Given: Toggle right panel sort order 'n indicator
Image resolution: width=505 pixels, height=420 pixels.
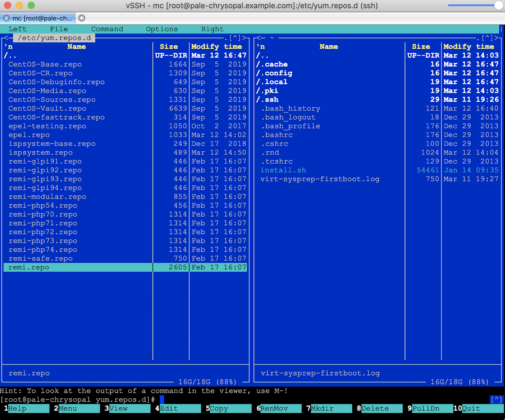Looking at the screenshot, I should 261,47.
